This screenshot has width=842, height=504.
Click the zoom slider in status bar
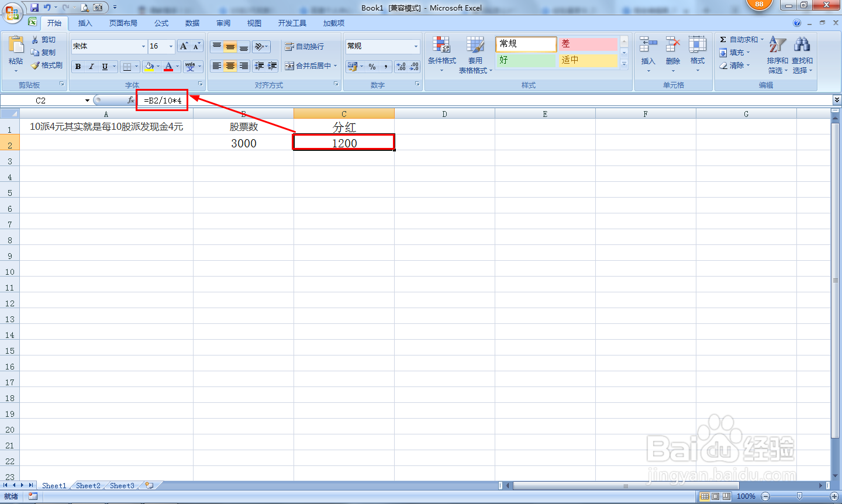tap(800, 496)
